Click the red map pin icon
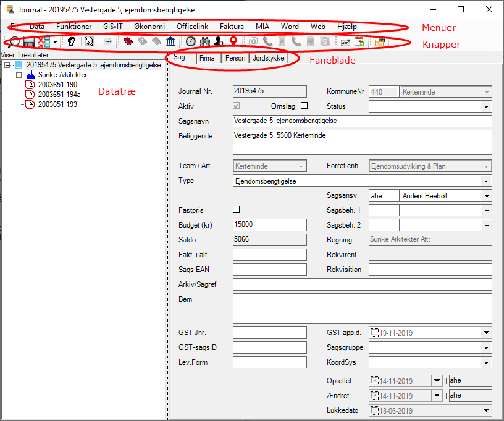The height and width of the screenshot is (421, 504). pyautogui.click(x=233, y=42)
